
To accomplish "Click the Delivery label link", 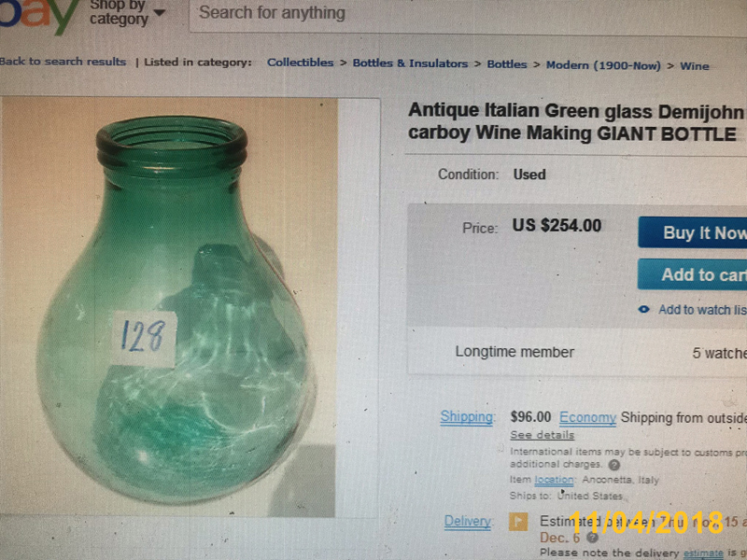I will pos(468,522).
